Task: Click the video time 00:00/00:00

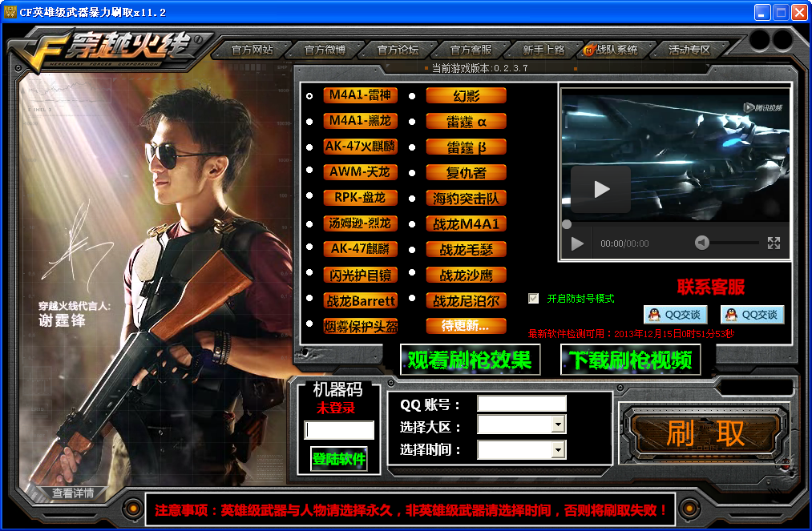Action: click(624, 243)
